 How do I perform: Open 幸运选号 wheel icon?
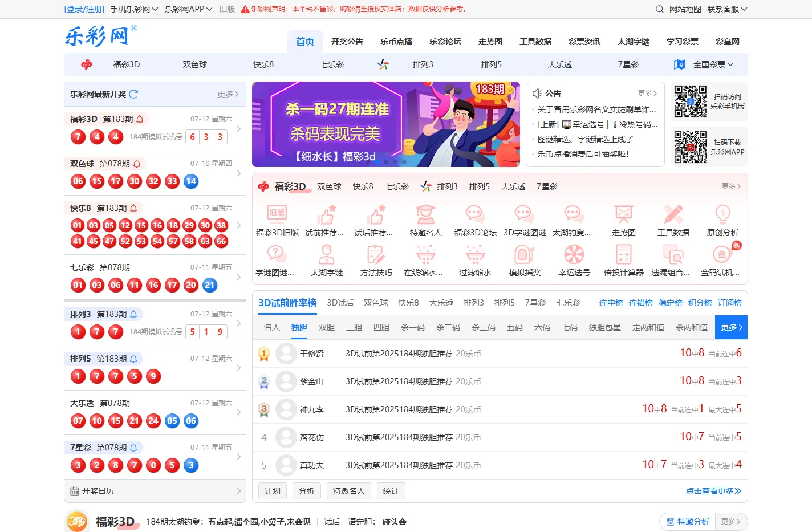(574, 254)
